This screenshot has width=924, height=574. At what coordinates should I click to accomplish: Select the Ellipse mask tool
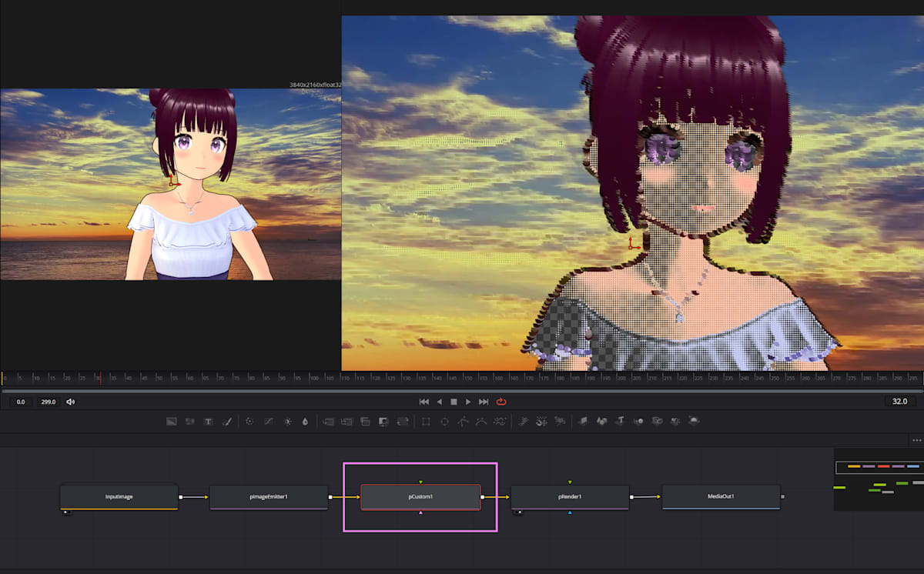444,421
